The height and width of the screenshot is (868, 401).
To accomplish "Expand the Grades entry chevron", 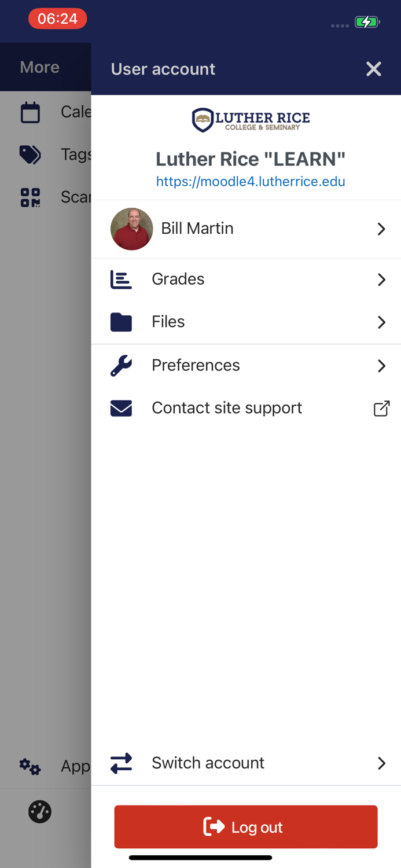I will pyautogui.click(x=381, y=279).
